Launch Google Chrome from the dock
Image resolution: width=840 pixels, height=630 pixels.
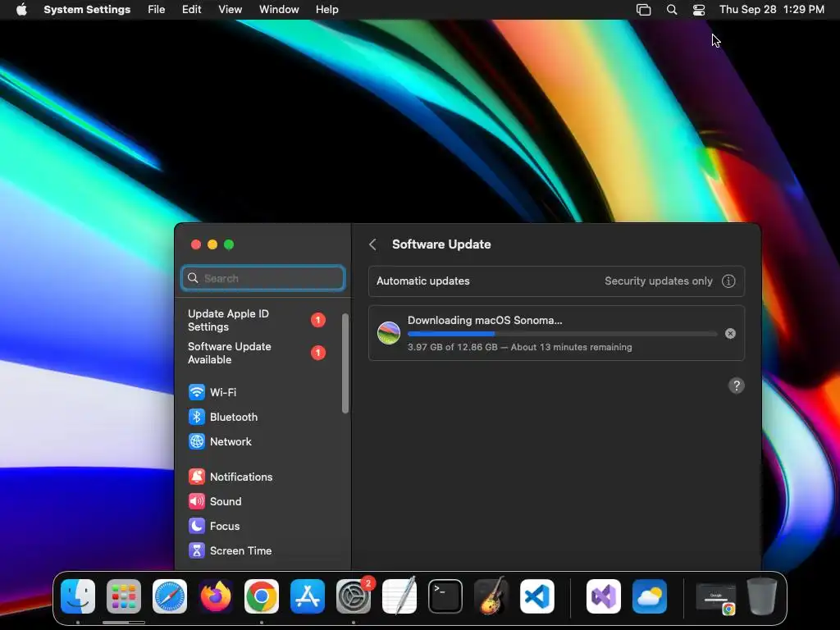[x=262, y=596]
